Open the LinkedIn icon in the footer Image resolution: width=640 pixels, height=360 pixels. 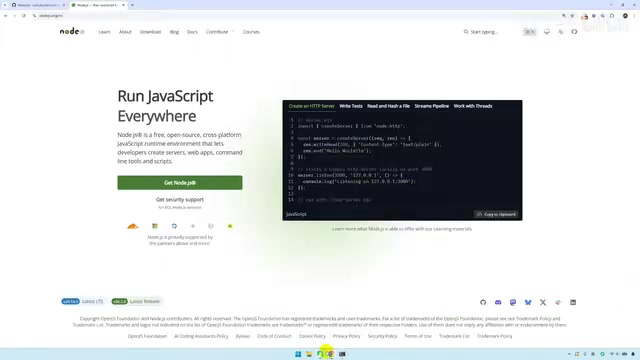(x=573, y=302)
